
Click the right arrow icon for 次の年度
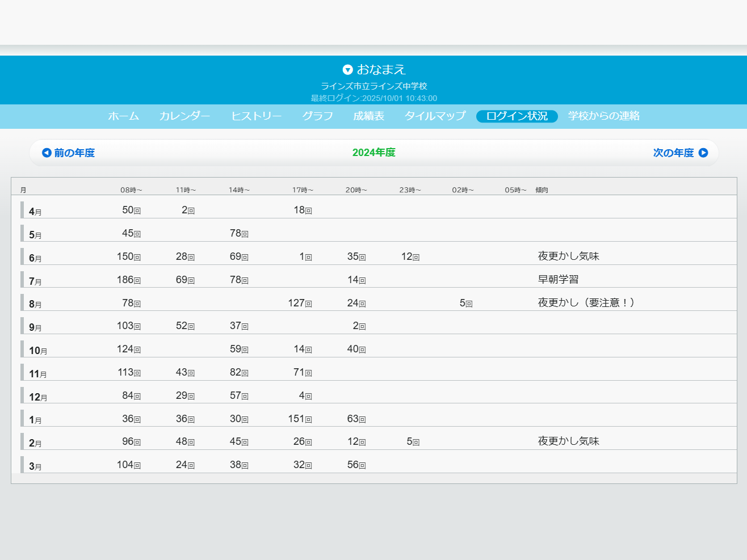coord(703,153)
